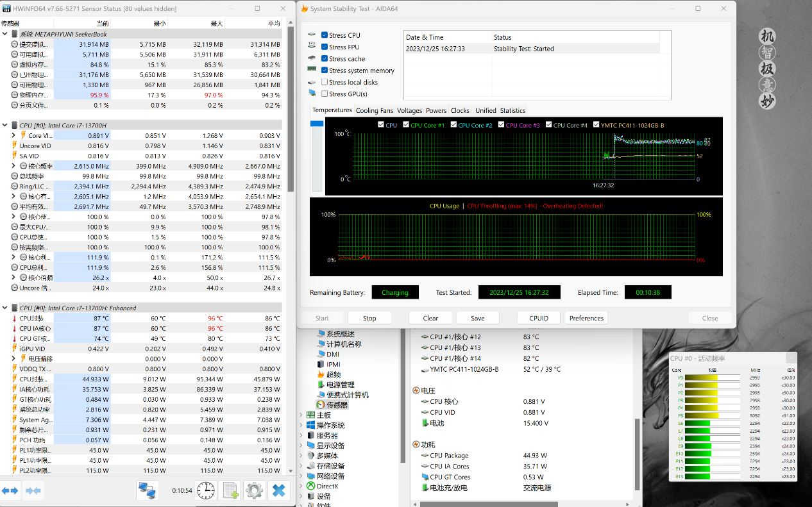
Task: Click the Save button
Action: [x=478, y=318]
